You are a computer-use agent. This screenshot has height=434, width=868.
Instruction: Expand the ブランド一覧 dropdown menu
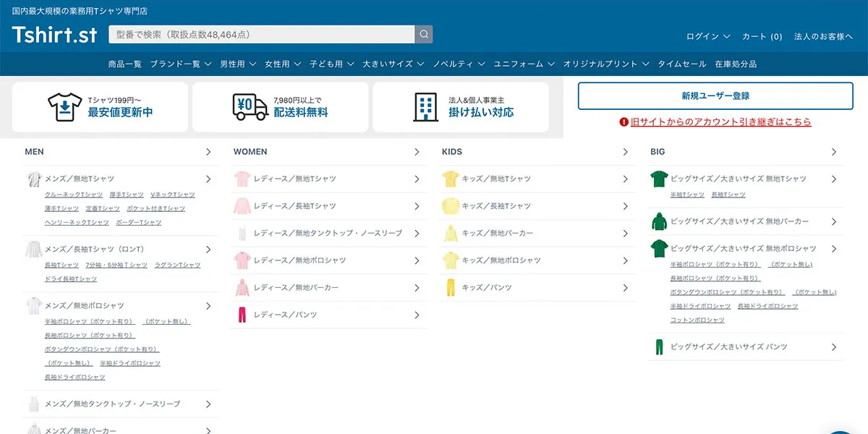coord(181,64)
